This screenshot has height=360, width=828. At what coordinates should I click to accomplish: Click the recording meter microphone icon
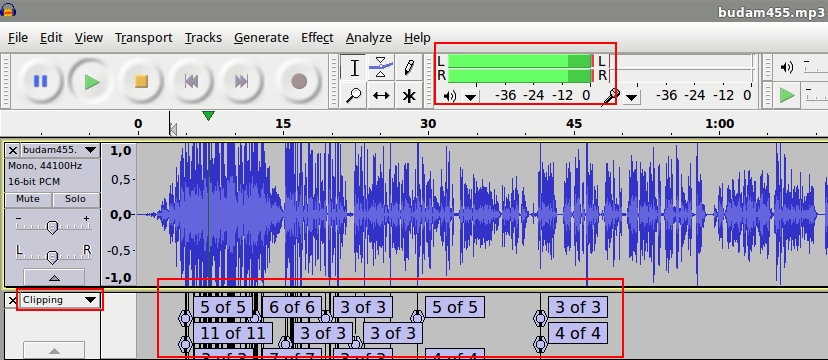(x=611, y=97)
